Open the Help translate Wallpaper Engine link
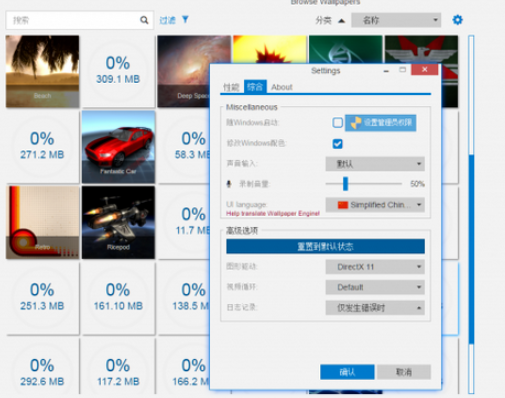 click(x=273, y=213)
